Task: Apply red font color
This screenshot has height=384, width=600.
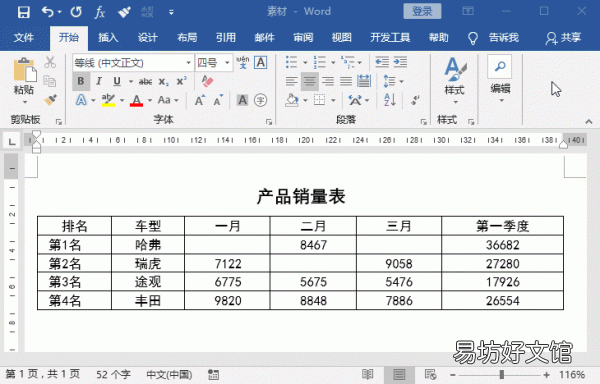Action: tap(136, 100)
